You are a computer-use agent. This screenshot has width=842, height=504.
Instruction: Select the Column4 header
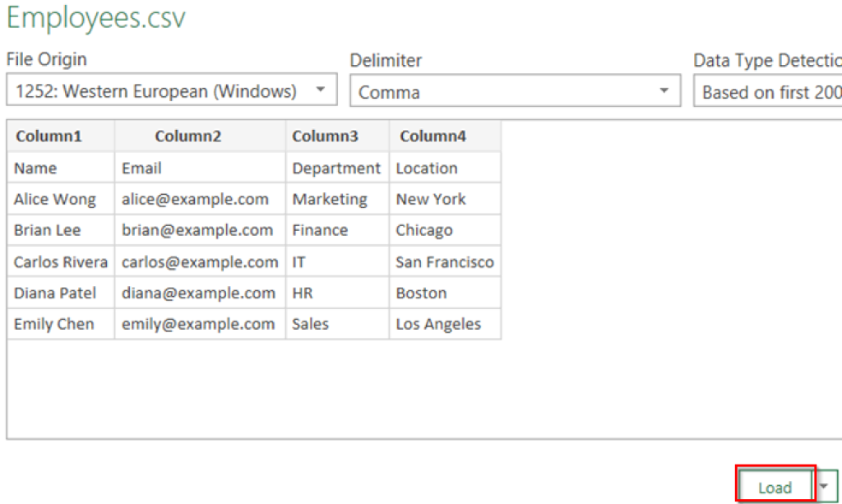point(444,136)
